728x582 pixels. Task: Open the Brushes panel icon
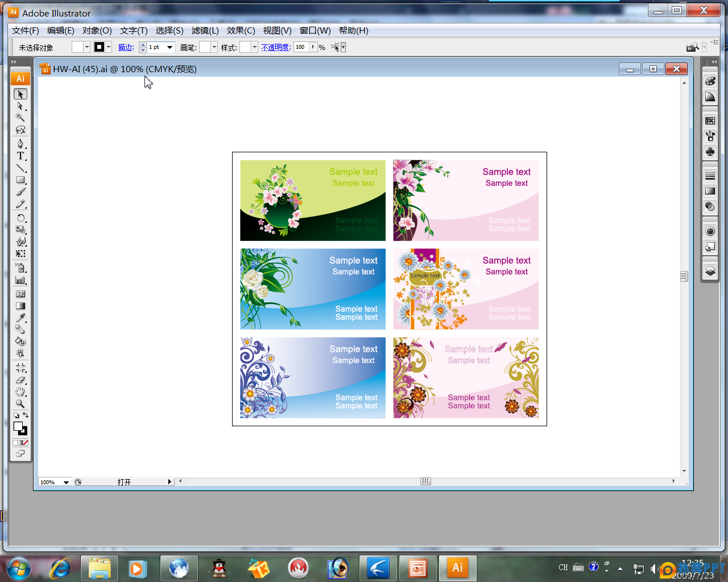coord(710,136)
